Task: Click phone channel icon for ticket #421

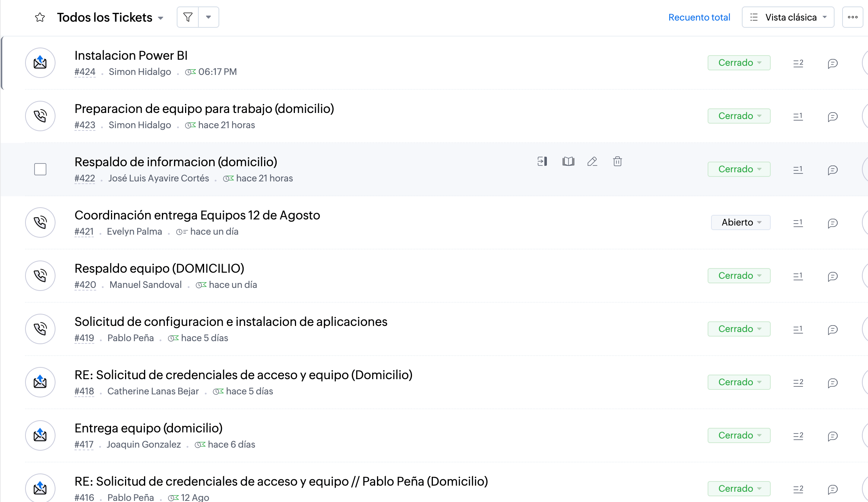Action: click(x=40, y=222)
